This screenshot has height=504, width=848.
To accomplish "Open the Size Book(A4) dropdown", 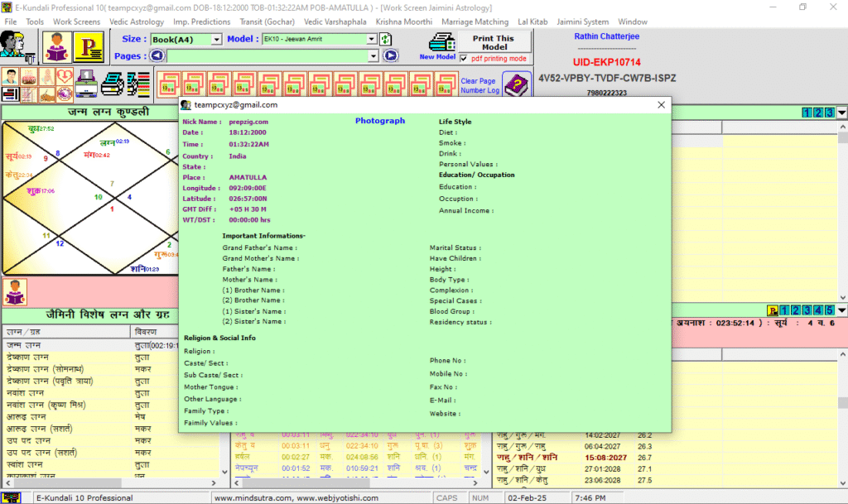I will [x=218, y=39].
